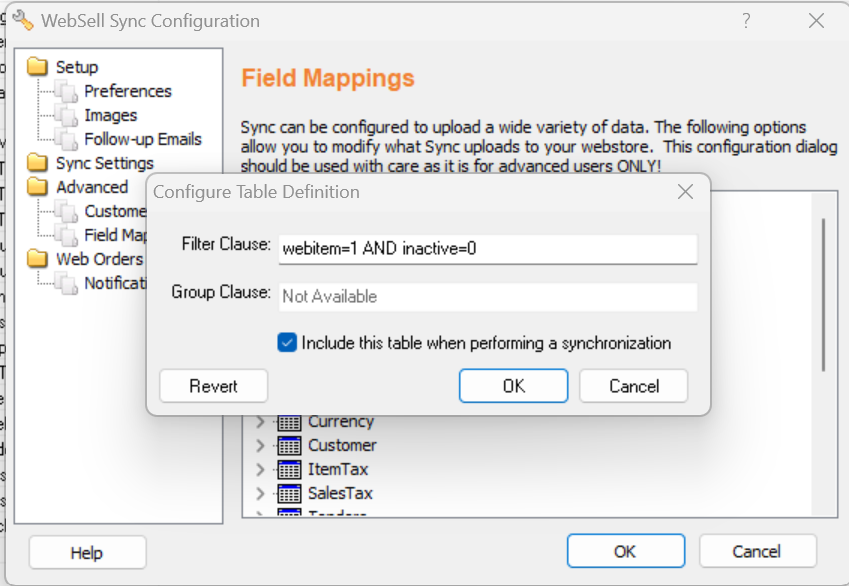Click the Sync Settings folder icon
849x586 pixels.
(x=37, y=162)
